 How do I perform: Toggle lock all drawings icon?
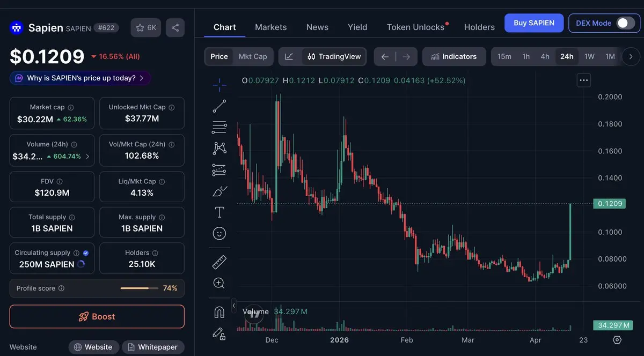[x=219, y=333]
